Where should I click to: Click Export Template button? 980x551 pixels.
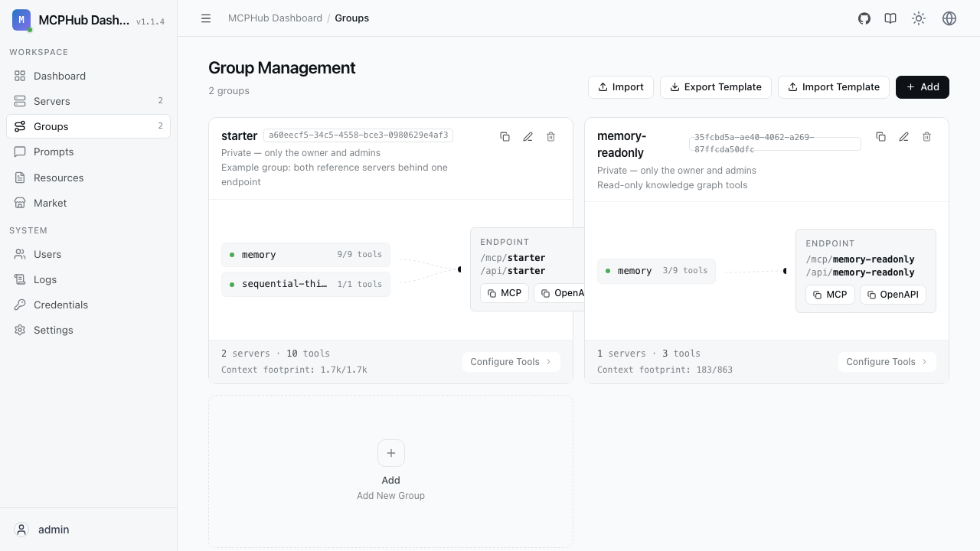tap(716, 87)
